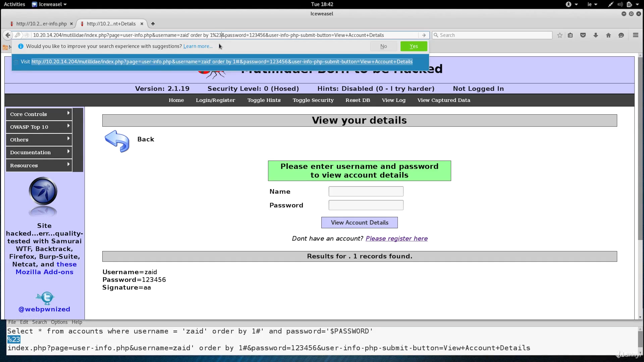Open the downloads arrow icon

click(x=596, y=35)
